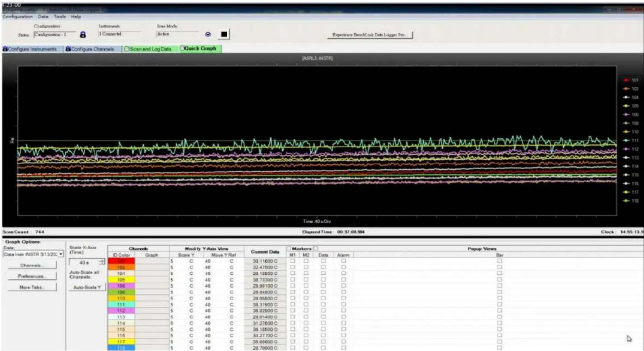The image size is (644, 351).
Task: Click the Current Data column header
Action: pos(265,252)
